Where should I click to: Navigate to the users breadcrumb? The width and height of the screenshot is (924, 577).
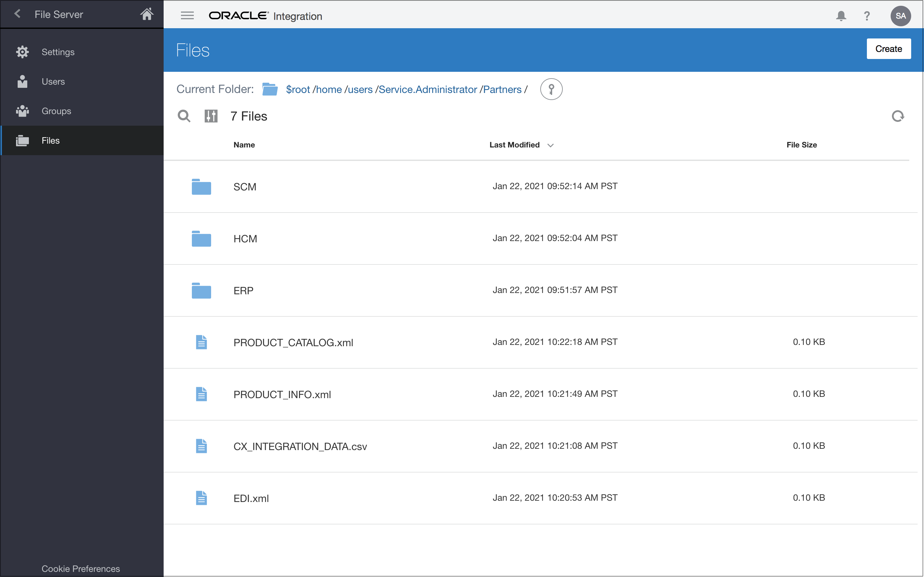[360, 89]
